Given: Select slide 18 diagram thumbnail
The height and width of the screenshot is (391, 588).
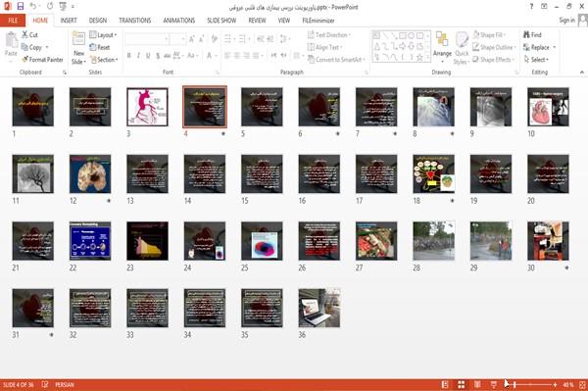Looking at the screenshot, I should click(x=434, y=174).
